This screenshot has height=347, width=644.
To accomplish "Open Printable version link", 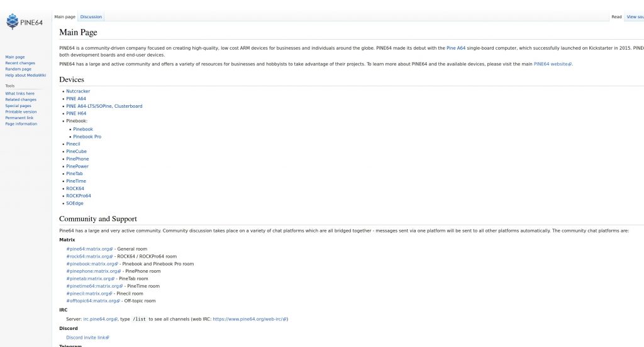I will 21,111.
